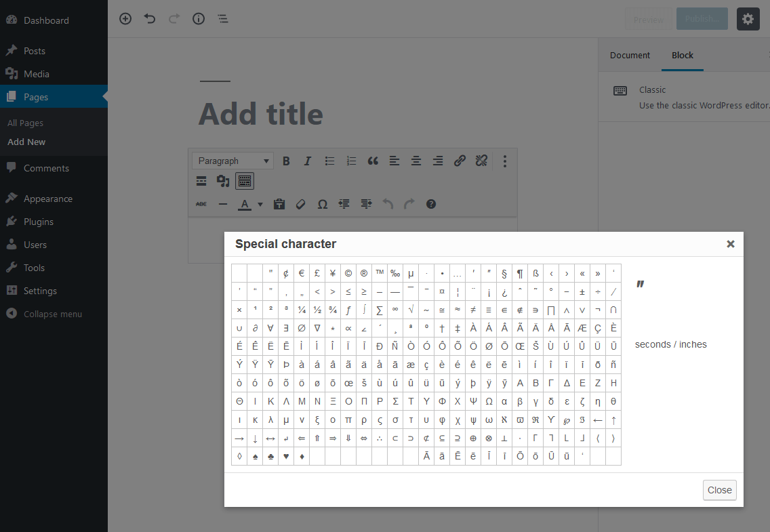Close the Special character dialog with X

coord(731,244)
